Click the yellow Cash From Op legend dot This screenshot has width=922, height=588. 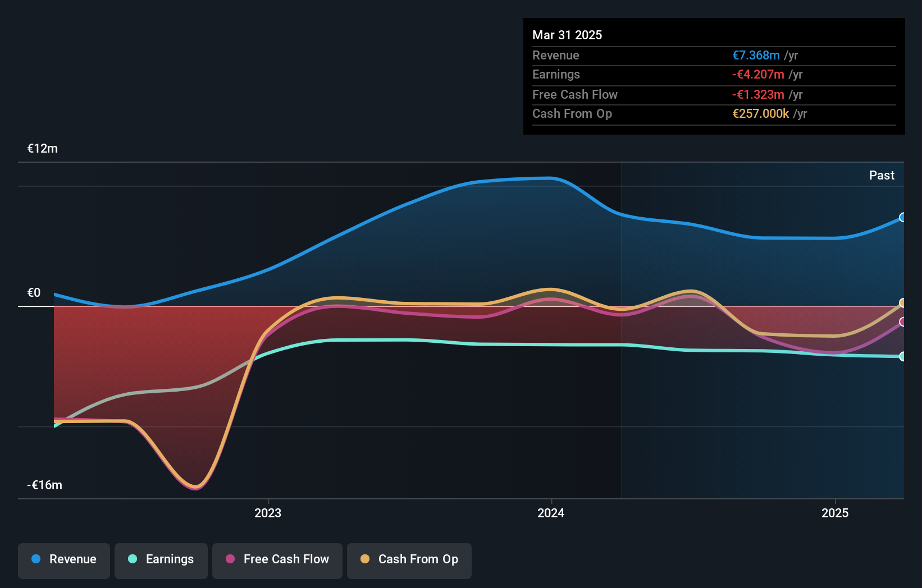(365, 559)
